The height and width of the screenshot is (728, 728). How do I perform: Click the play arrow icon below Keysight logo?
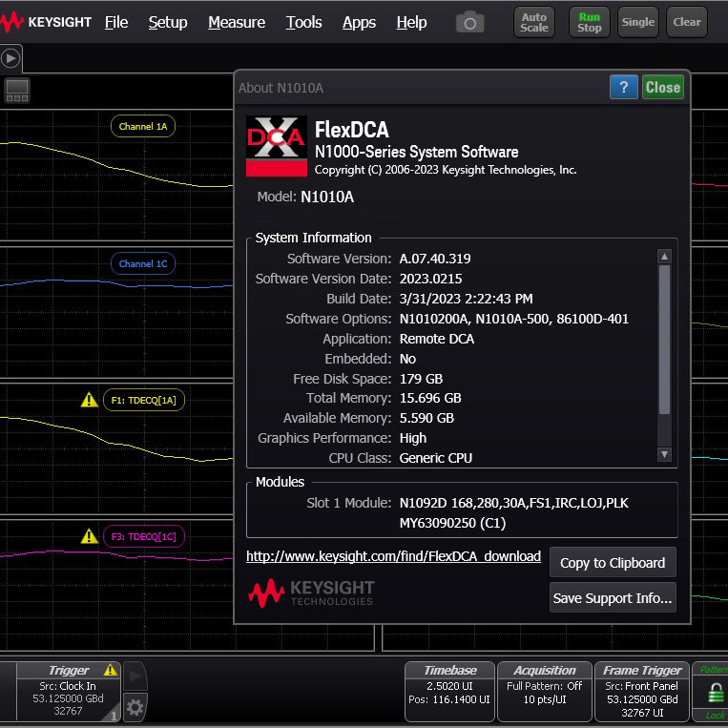point(10,58)
